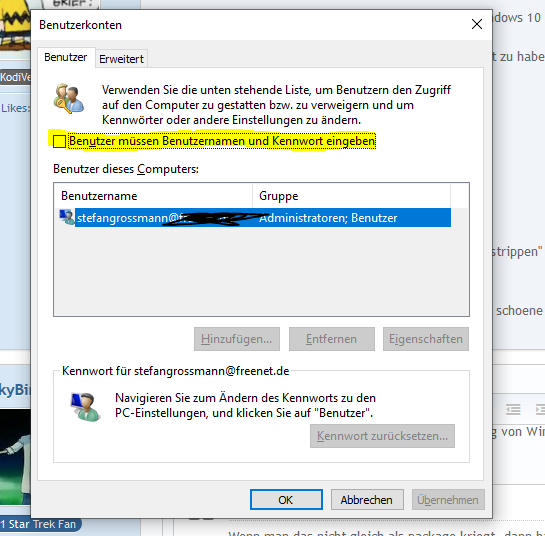Click the user icon beside stefangrossmann entry
Image resolution: width=545 pixels, height=536 pixels.
click(67, 217)
